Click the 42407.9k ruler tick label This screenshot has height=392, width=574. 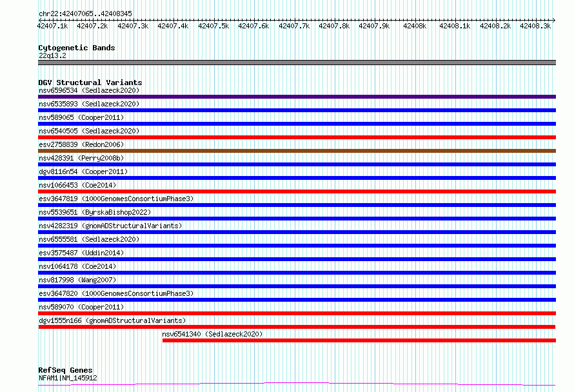374,26
